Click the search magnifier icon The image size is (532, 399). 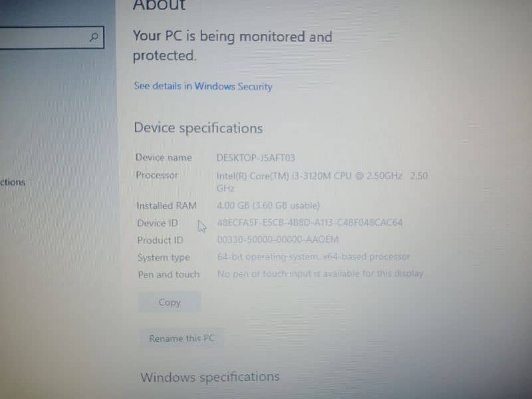tap(94, 37)
